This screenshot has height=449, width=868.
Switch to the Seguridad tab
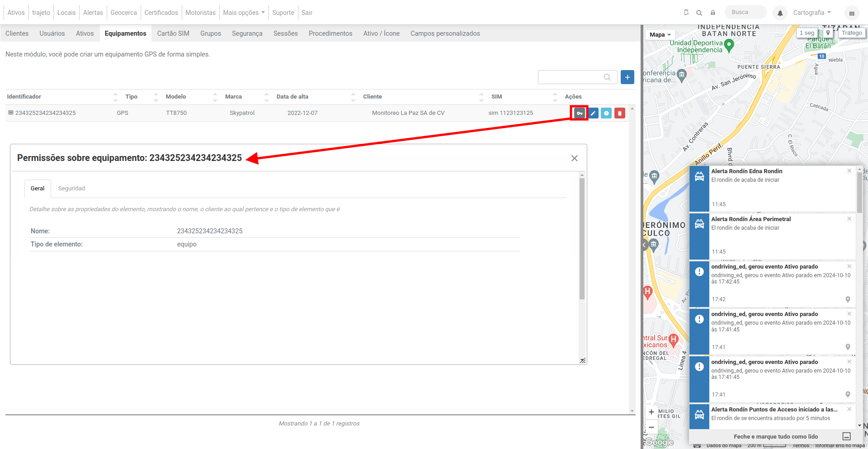(x=71, y=189)
